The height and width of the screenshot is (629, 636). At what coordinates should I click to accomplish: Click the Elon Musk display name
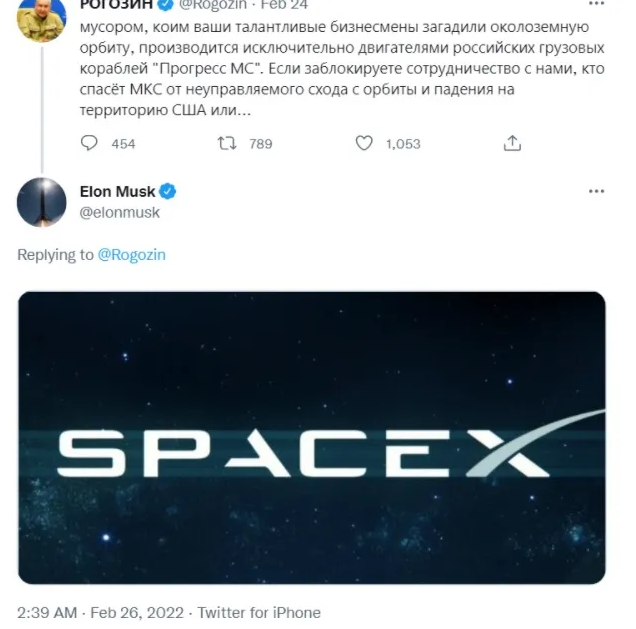pos(119,191)
